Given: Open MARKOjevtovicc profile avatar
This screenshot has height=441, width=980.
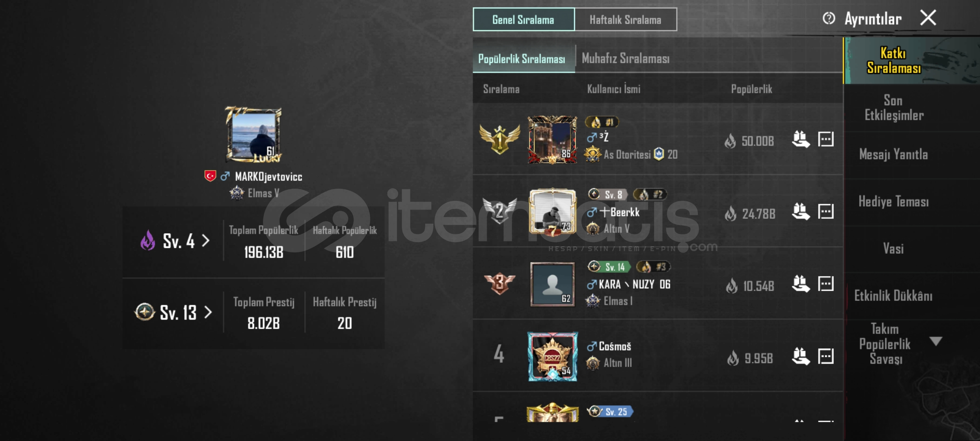Looking at the screenshot, I should click(254, 134).
